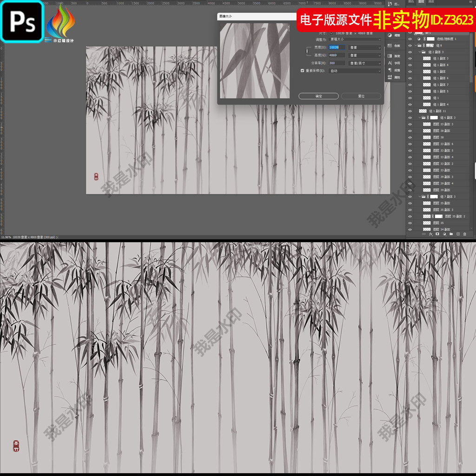Switch to the 颜色 color tab
Image resolution: width=476 pixels, height=476 pixels.
coord(411,1)
